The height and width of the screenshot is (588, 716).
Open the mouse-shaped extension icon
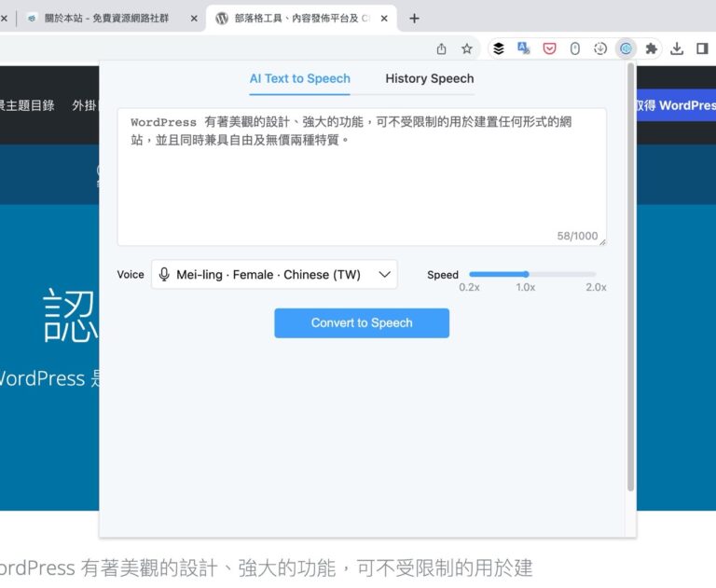[575, 48]
